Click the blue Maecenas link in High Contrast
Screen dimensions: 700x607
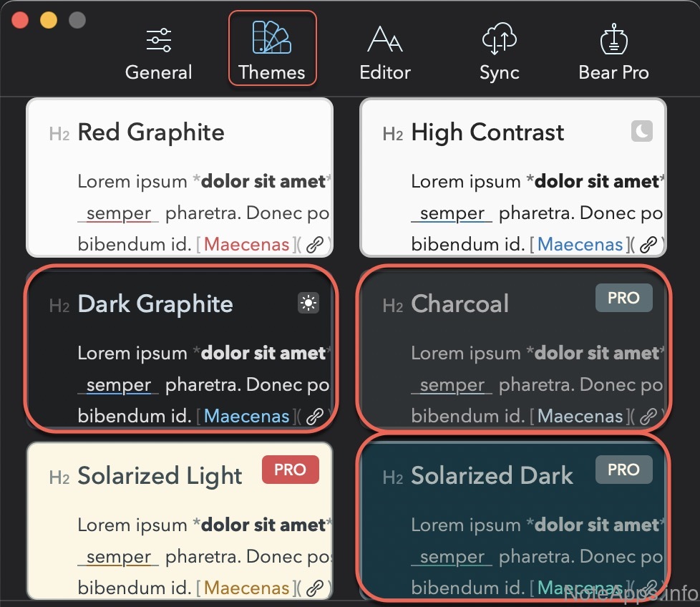click(x=580, y=245)
